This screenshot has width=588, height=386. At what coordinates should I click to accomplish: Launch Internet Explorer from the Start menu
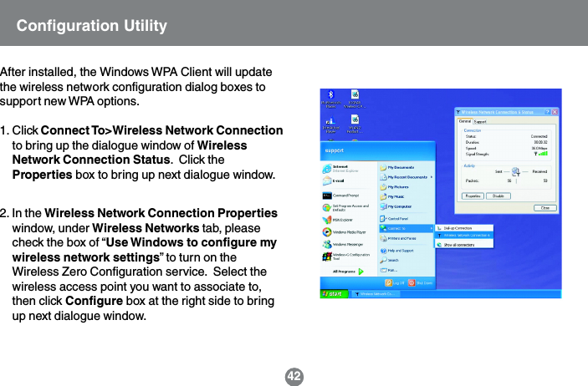[340, 169]
